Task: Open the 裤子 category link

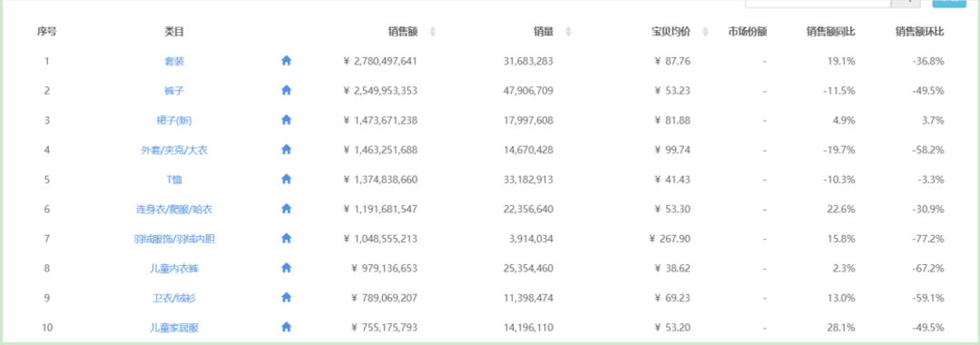Action: click(174, 91)
